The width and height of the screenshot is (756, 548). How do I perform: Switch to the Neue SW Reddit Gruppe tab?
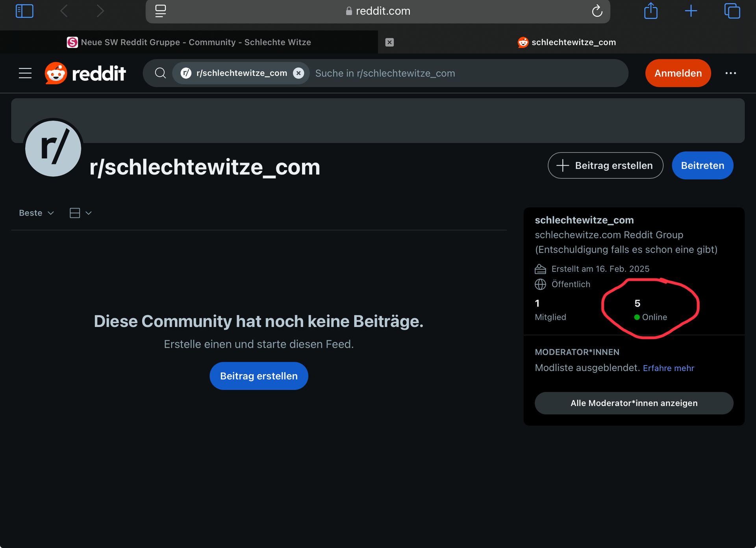(189, 42)
